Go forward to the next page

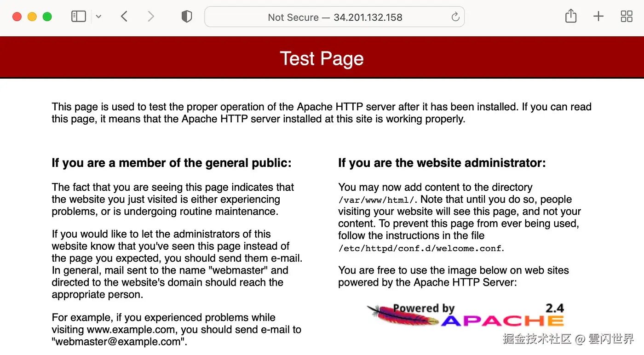150,17
